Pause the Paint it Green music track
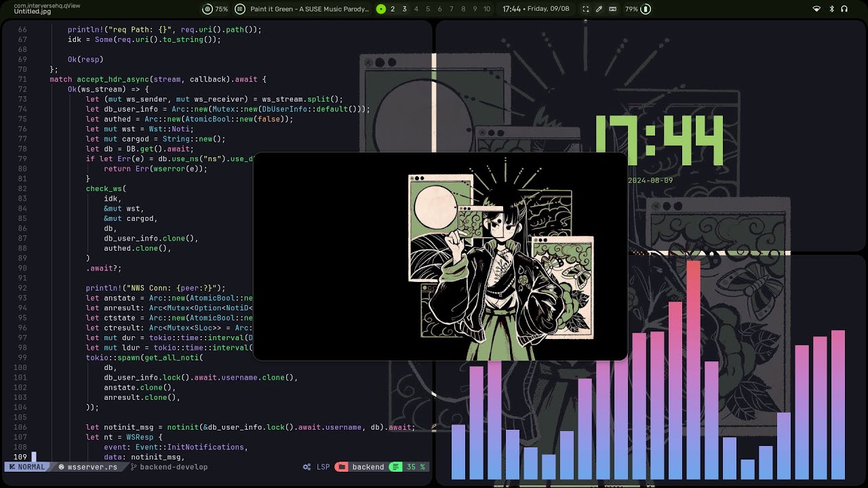The height and width of the screenshot is (488, 868). point(240,9)
